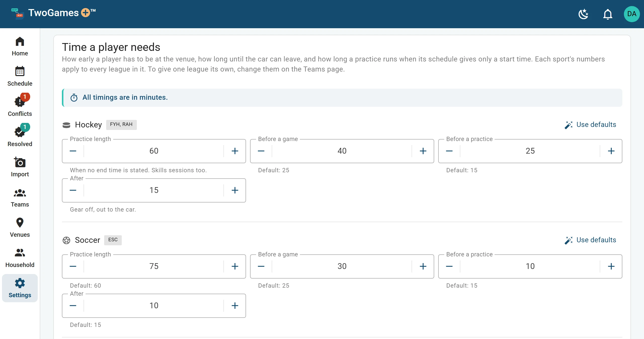Open notifications with the bell icon

tap(608, 14)
